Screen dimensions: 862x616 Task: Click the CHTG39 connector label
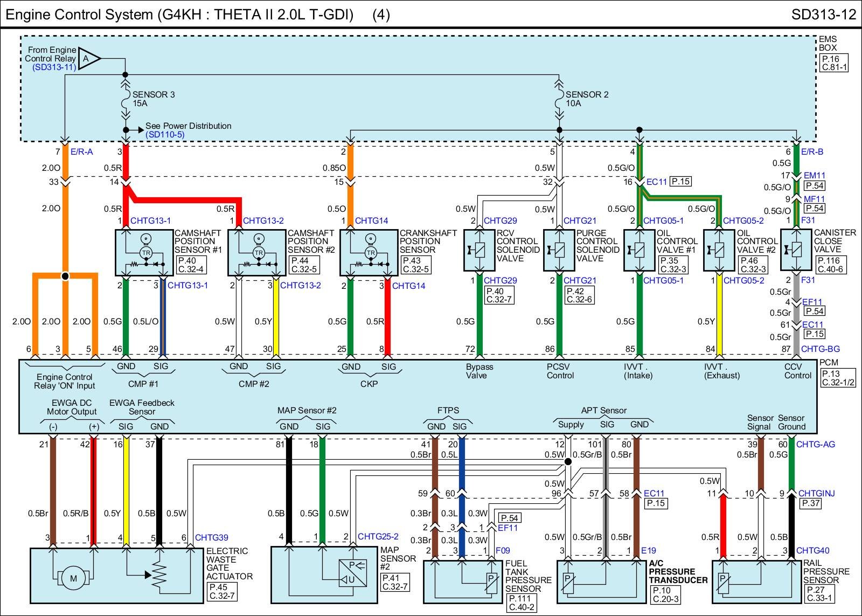coord(211,537)
